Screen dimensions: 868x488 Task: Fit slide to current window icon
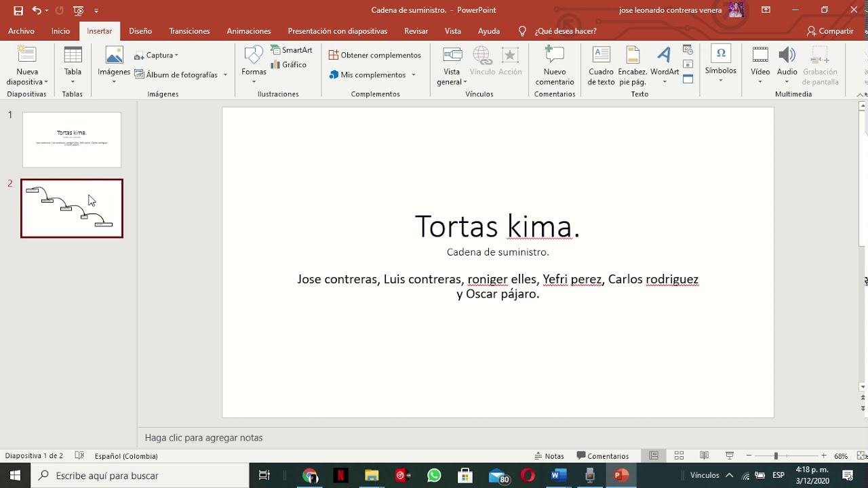tap(860, 456)
